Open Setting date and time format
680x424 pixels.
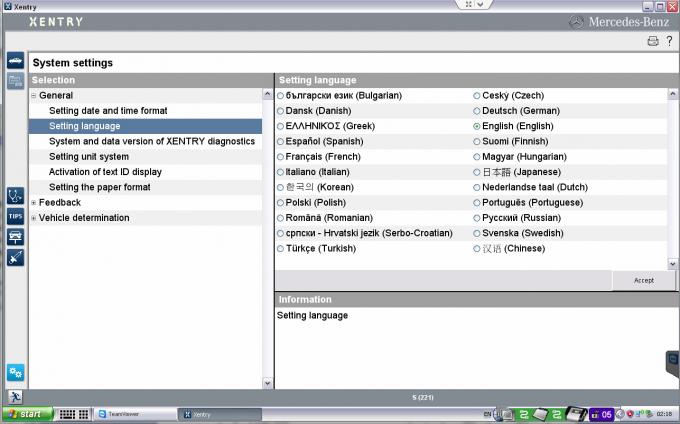tap(108, 111)
